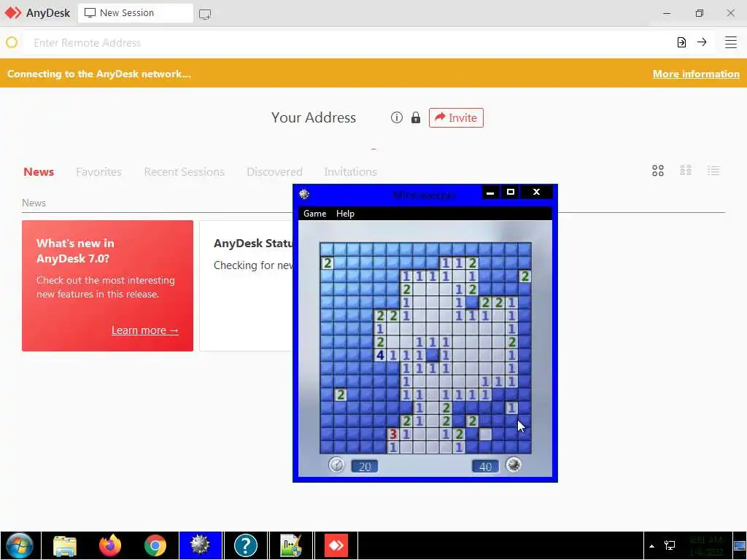Click the network icon in system tray
The image size is (747, 560).
click(670, 545)
